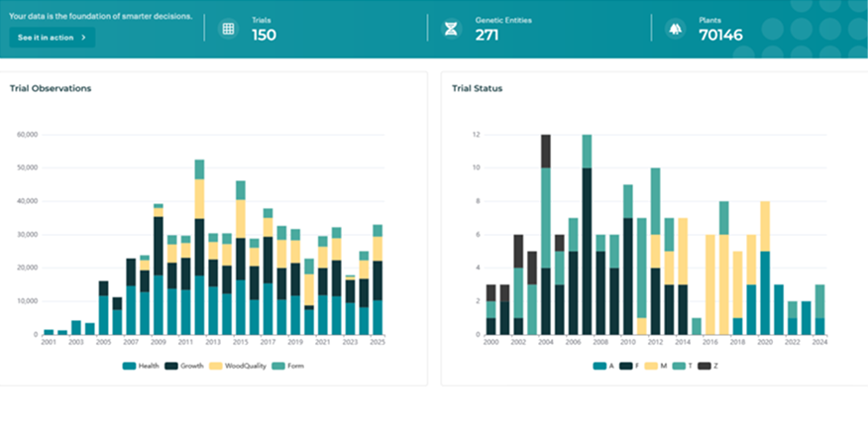Select the 2004 bar in Trial Status

pos(546,235)
